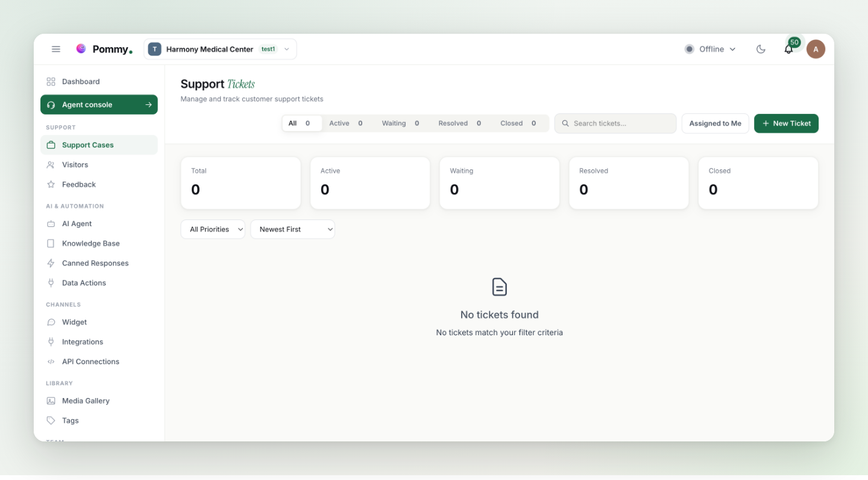
Task: Switch to the Closed tickets tab
Action: (518, 123)
